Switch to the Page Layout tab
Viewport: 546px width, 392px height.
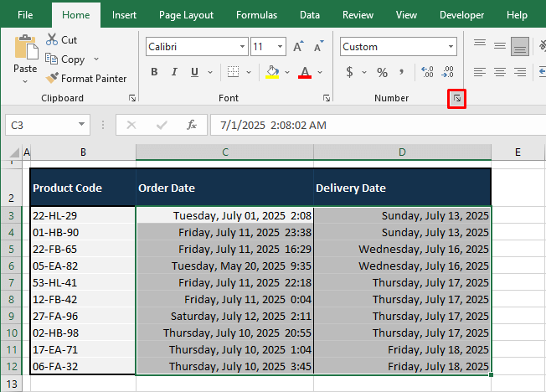(186, 15)
